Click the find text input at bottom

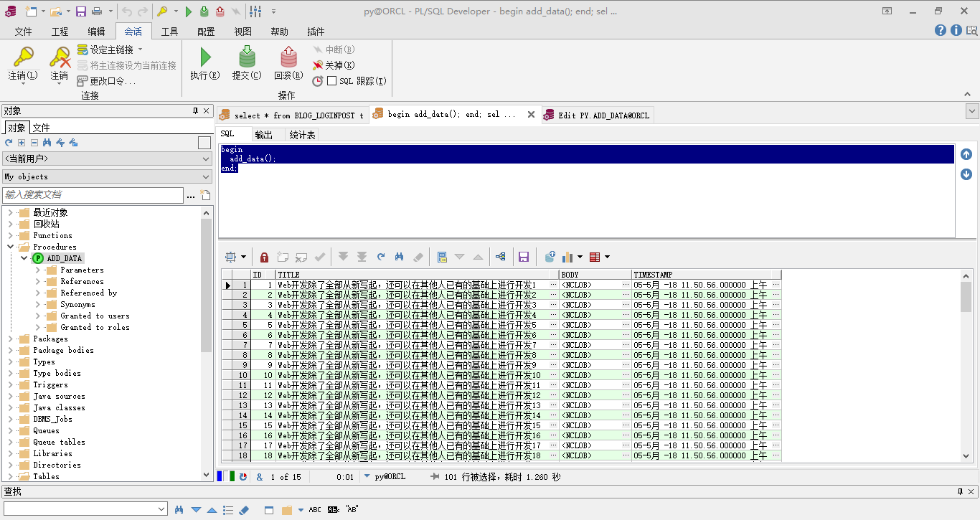(x=85, y=509)
